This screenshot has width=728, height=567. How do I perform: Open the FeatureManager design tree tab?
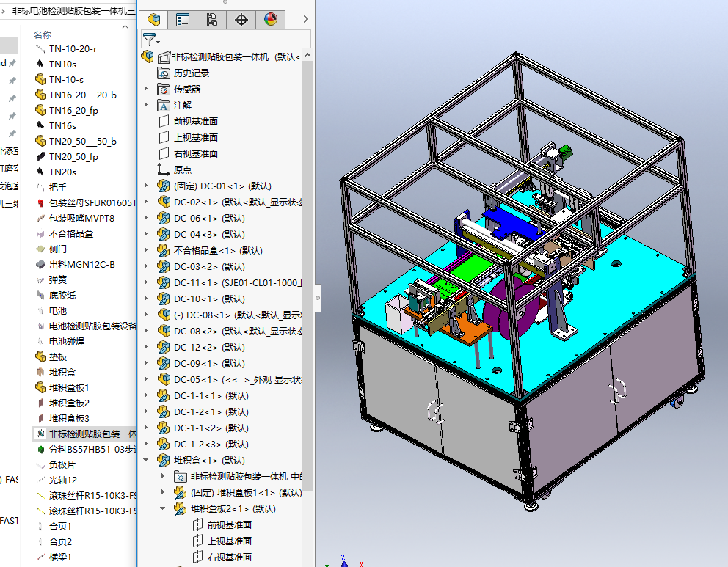point(153,20)
